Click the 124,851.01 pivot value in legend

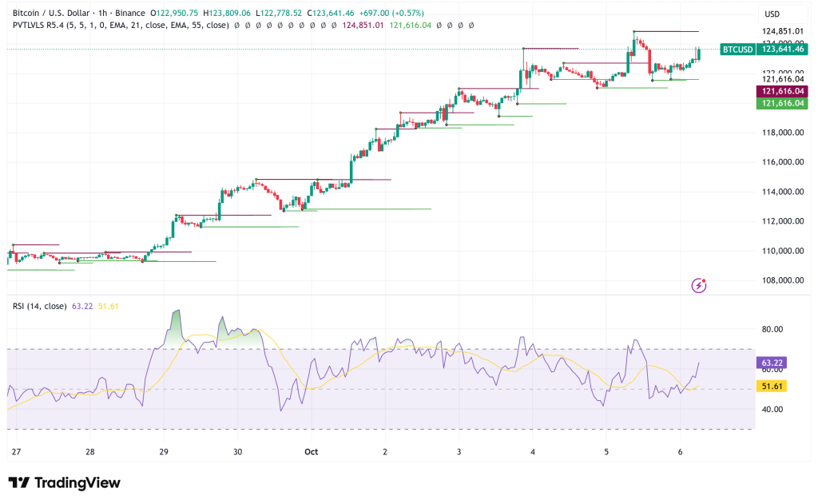pos(362,26)
